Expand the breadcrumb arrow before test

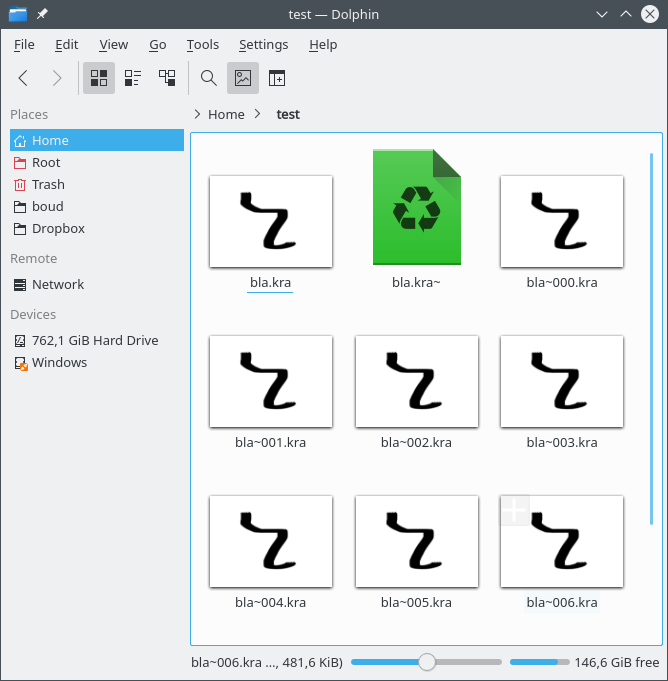tap(258, 114)
